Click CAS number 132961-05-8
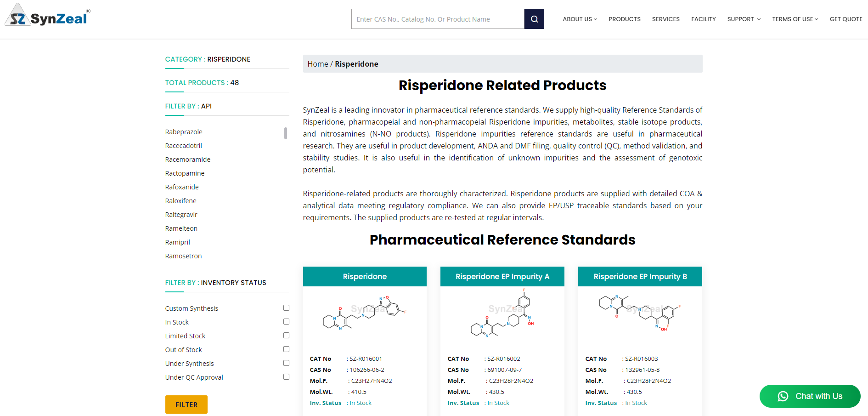 642,370
